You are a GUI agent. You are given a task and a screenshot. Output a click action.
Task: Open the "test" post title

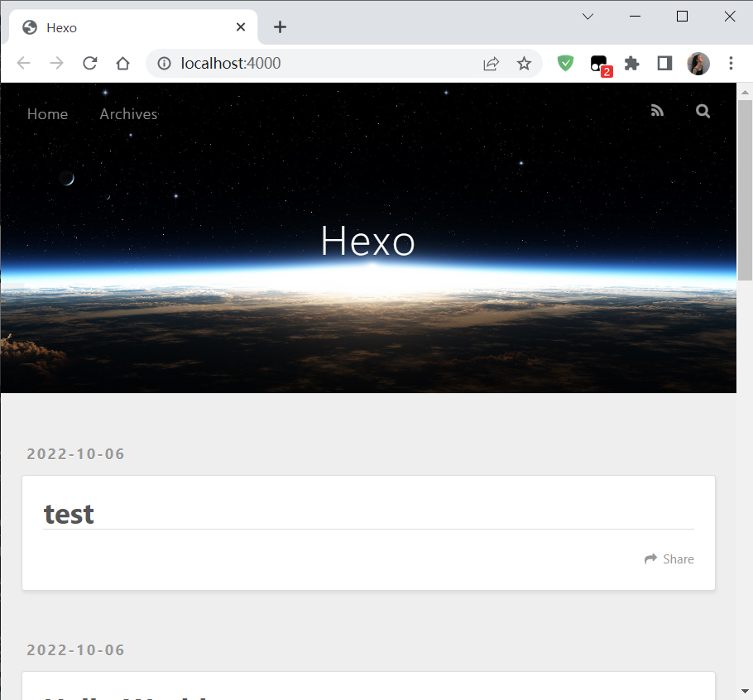click(69, 514)
